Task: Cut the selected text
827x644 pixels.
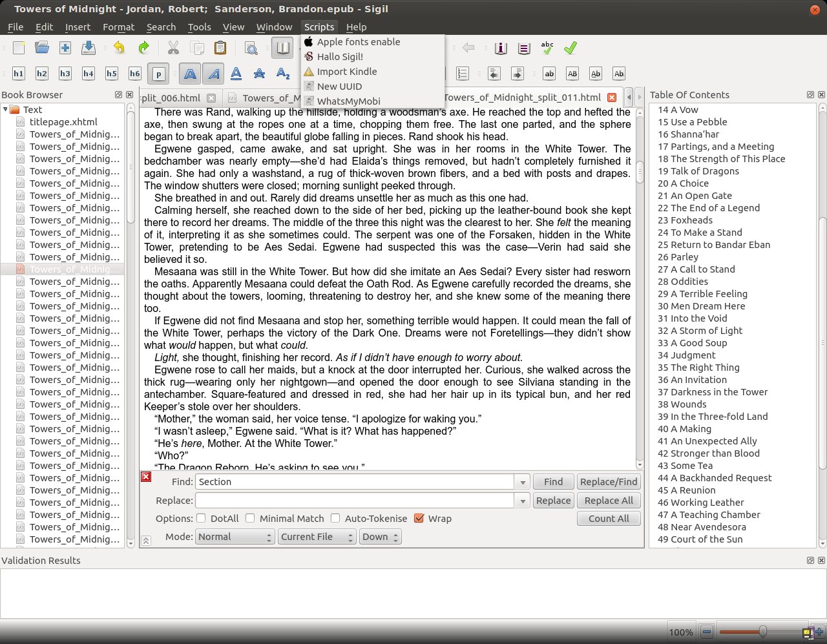Action: click(173, 48)
